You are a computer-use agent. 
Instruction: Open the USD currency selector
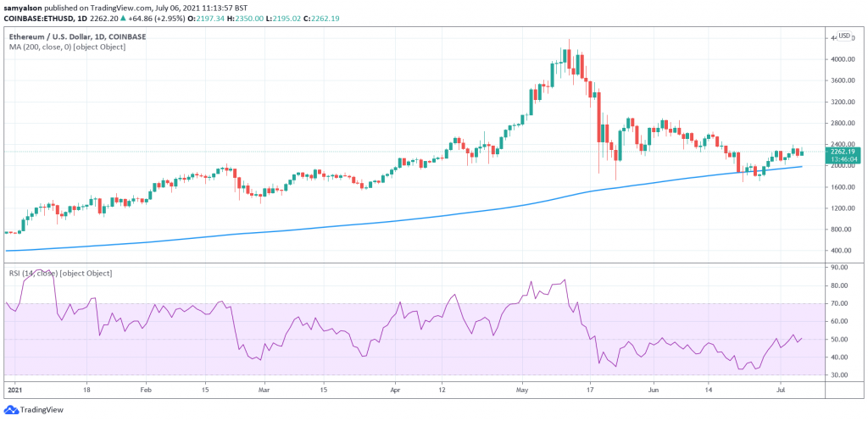tap(845, 36)
